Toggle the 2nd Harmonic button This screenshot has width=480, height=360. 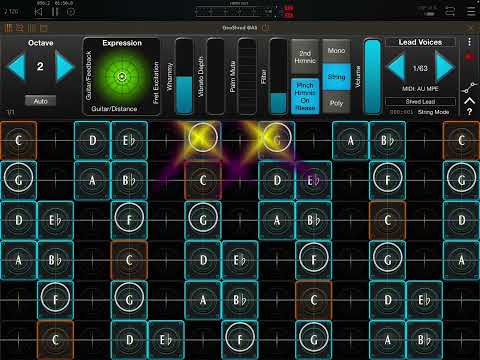305,57
